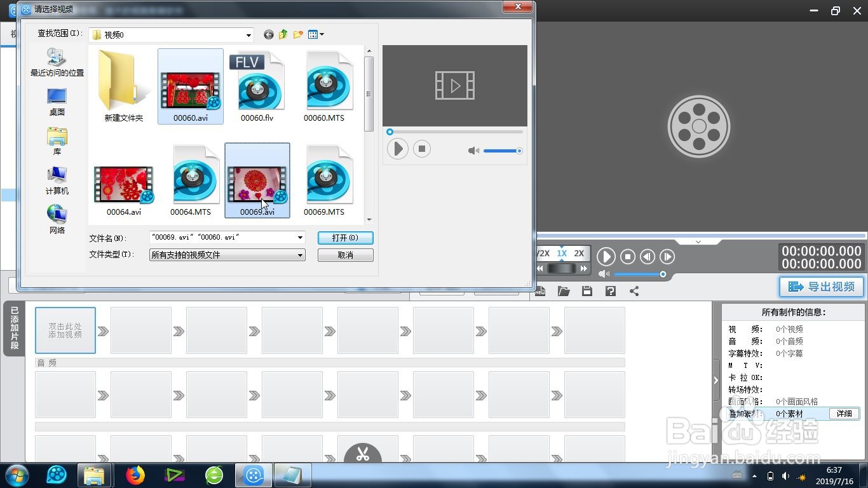Open Firefox from the taskbar
The height and width of the screenshot is (488, 868).
(135, 475)
